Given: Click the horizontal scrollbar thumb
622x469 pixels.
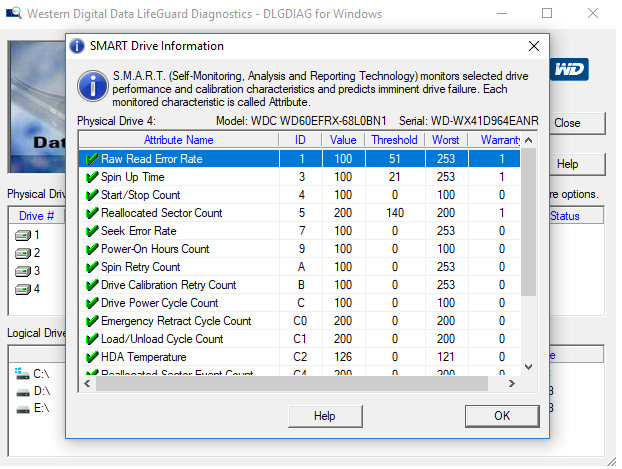Looking at the screenshot, I should (x=292, y=384).
